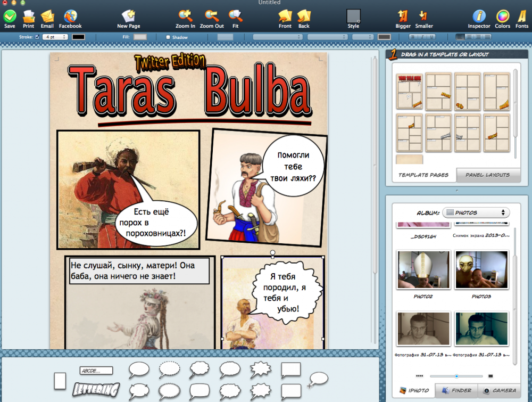
Task: Click the Zoom Out magnifier icon
Action: 212,16
